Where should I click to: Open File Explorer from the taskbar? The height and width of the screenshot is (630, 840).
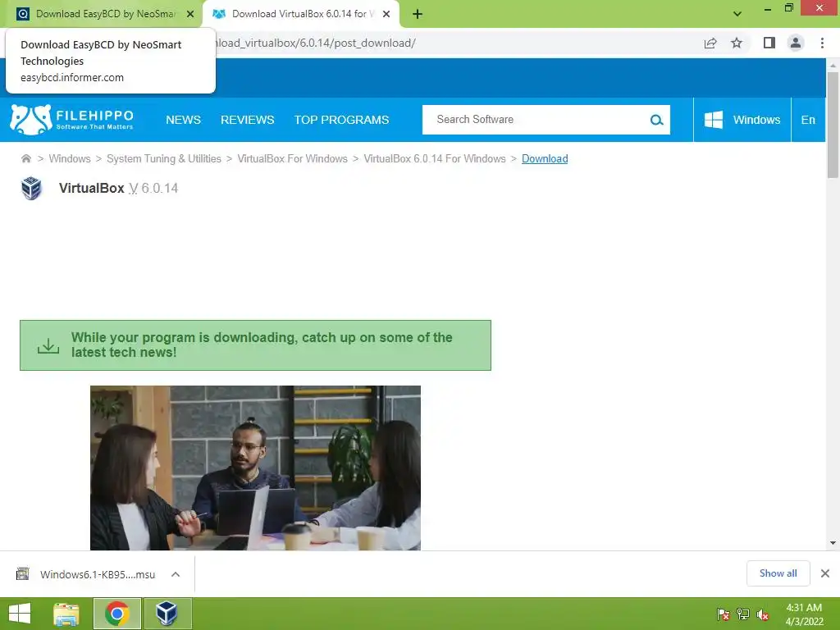66,614
